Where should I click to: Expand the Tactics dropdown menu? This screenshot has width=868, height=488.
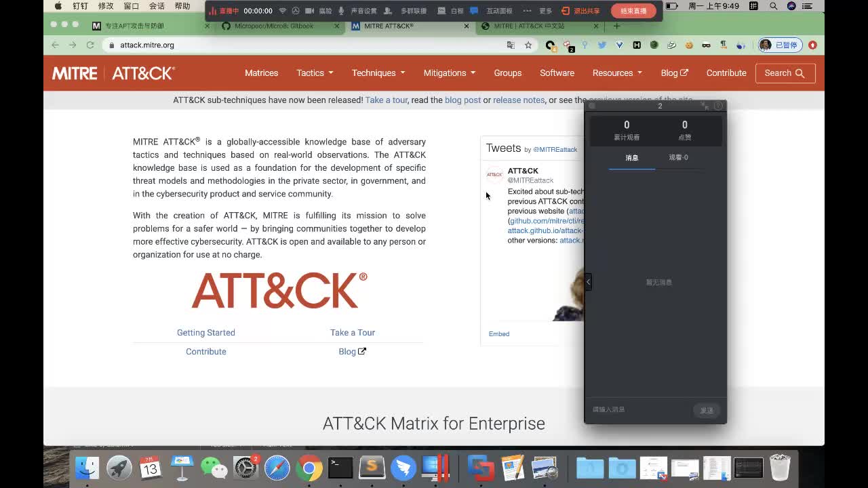point(315,73)
